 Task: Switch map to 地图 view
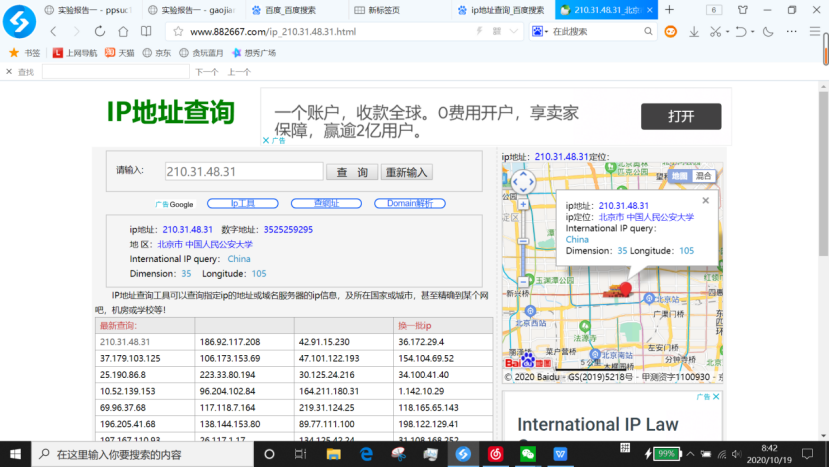tap(680, 176)
